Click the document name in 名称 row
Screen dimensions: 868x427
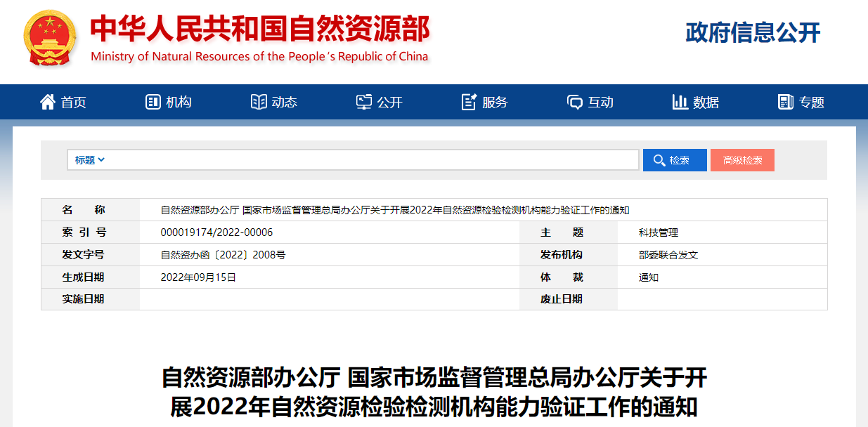coord(395,210)
